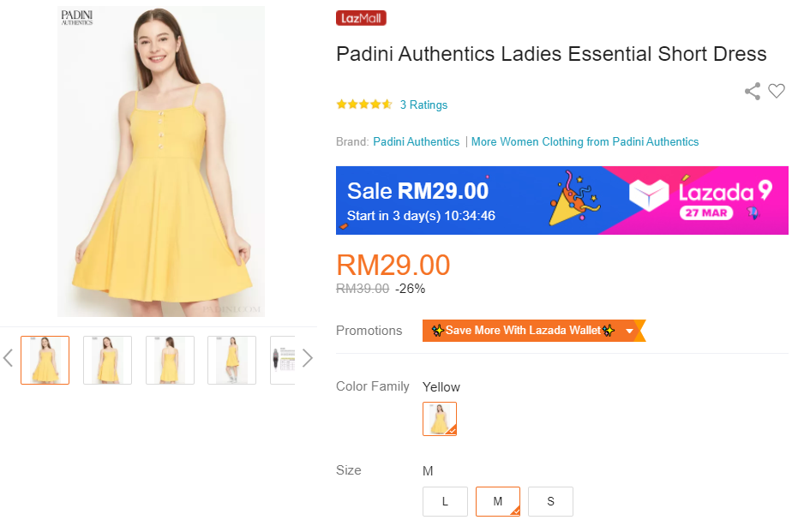Open Padini Authentics brand link
The width and height of the screenshot is (798, 532).
coord(416,141)
